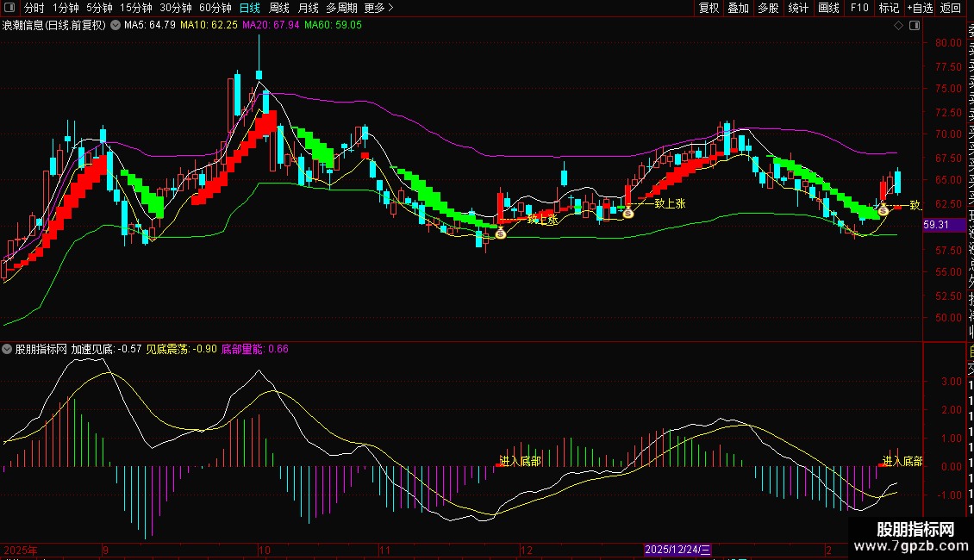
Task: Switch to 分时 intraday view
Action: (34, 8)
